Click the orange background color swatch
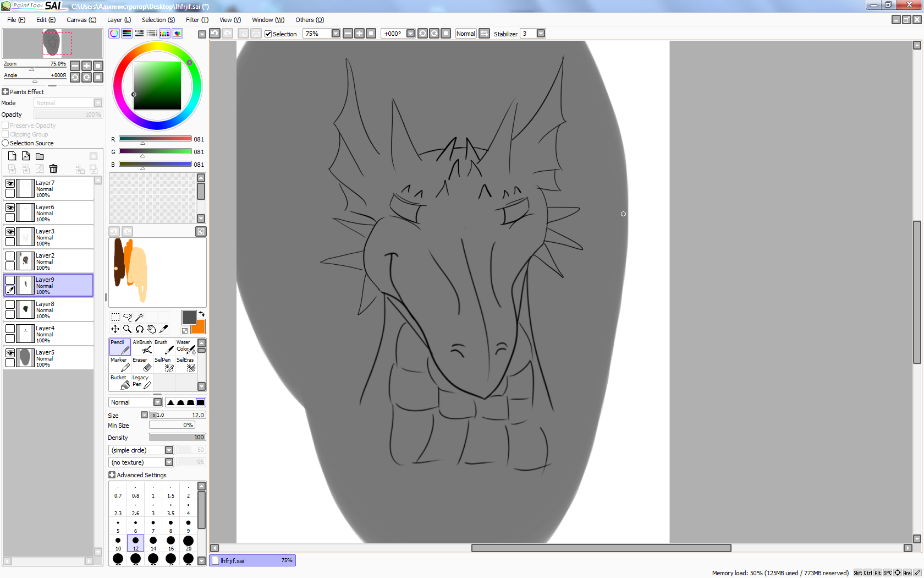The image size is (924, 578). pyautogui.click(x=199, y=327)
